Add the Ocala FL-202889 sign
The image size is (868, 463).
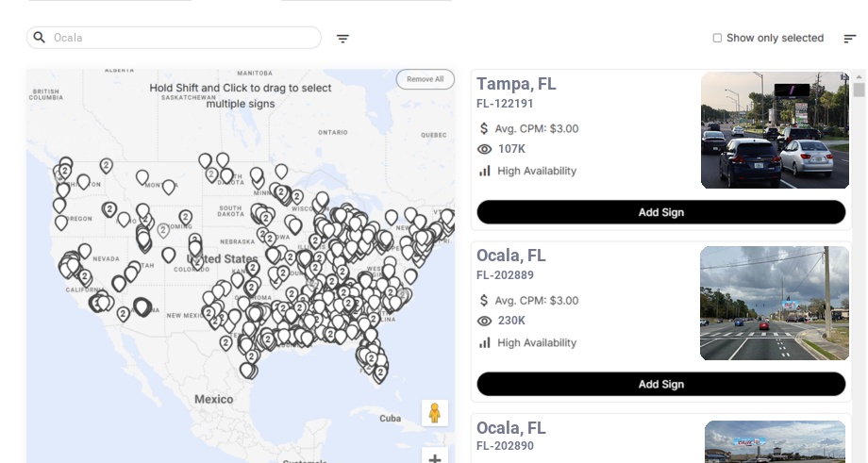pos(660,384)
